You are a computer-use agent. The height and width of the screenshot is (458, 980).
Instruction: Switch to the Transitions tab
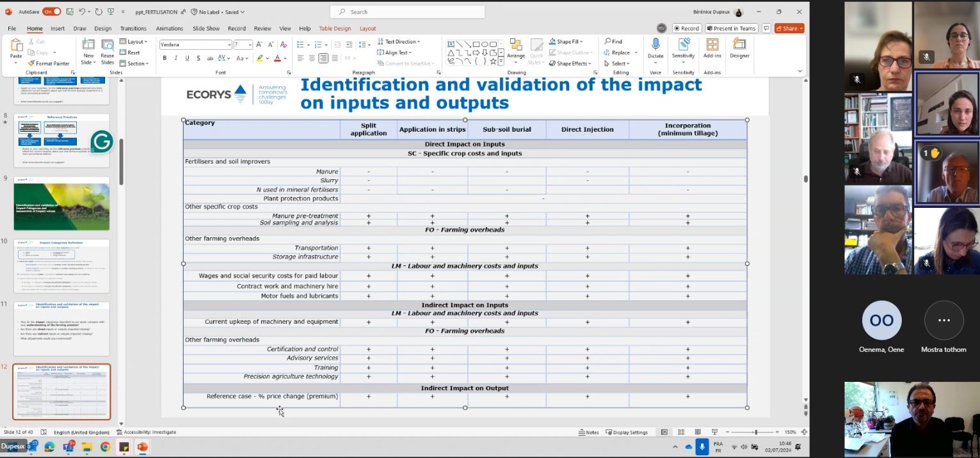pyautogui.click(x=133, y=29)
